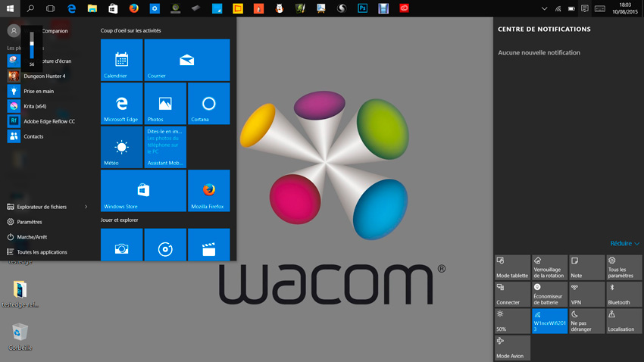Collapse quick actions with Réduire
644x362 pixels.
point(624,243)
